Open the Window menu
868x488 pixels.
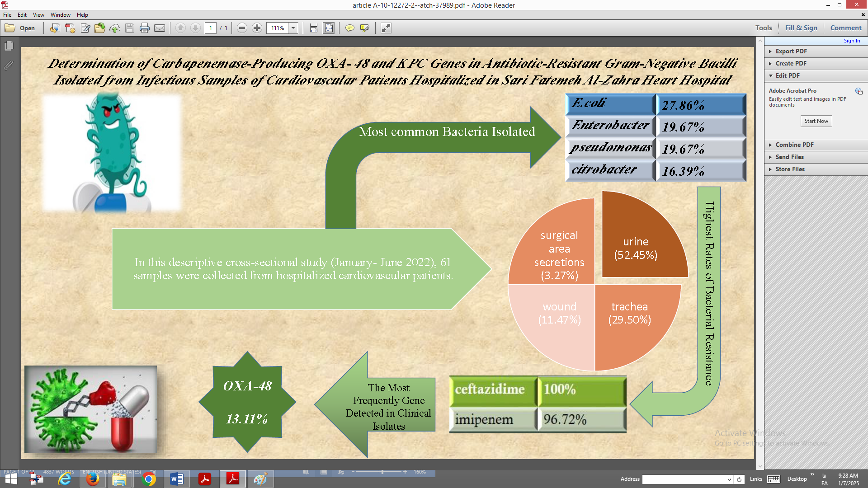(61, 15)
